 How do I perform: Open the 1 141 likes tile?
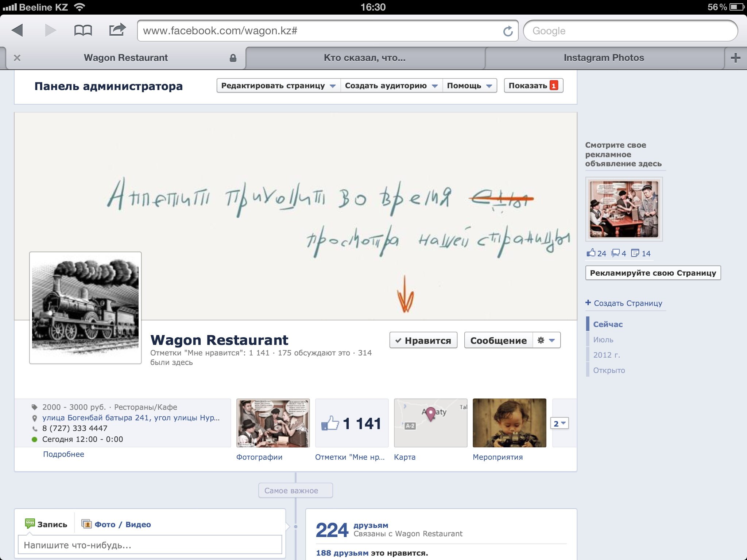(x=352, y=423)
